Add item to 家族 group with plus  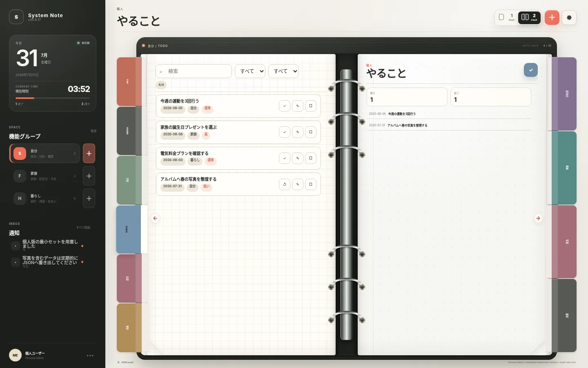(x=89, y=176)
